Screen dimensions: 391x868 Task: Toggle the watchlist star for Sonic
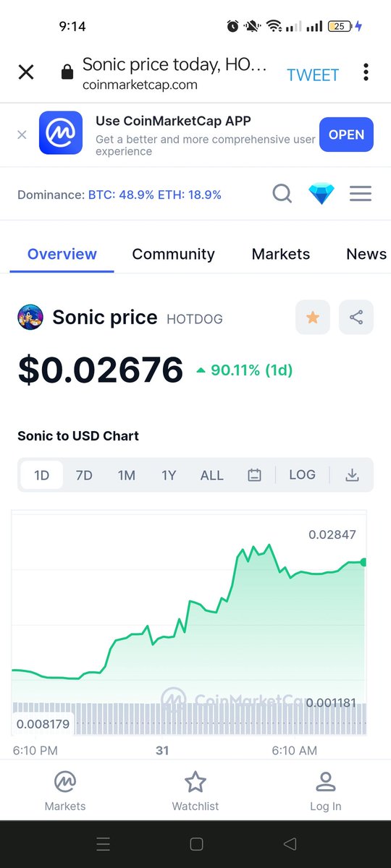pos(313,317)
